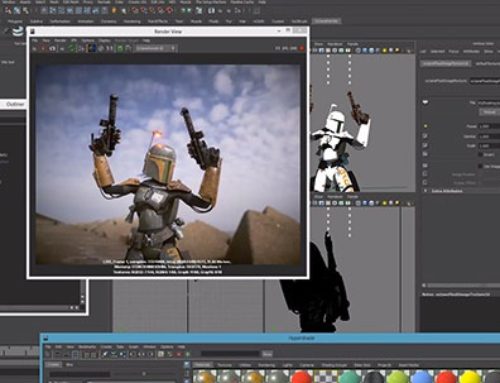Toggle the Invert checkbox in Attribute Editor
The width and height of the screenshot is (500, 383).
(480, 154)
